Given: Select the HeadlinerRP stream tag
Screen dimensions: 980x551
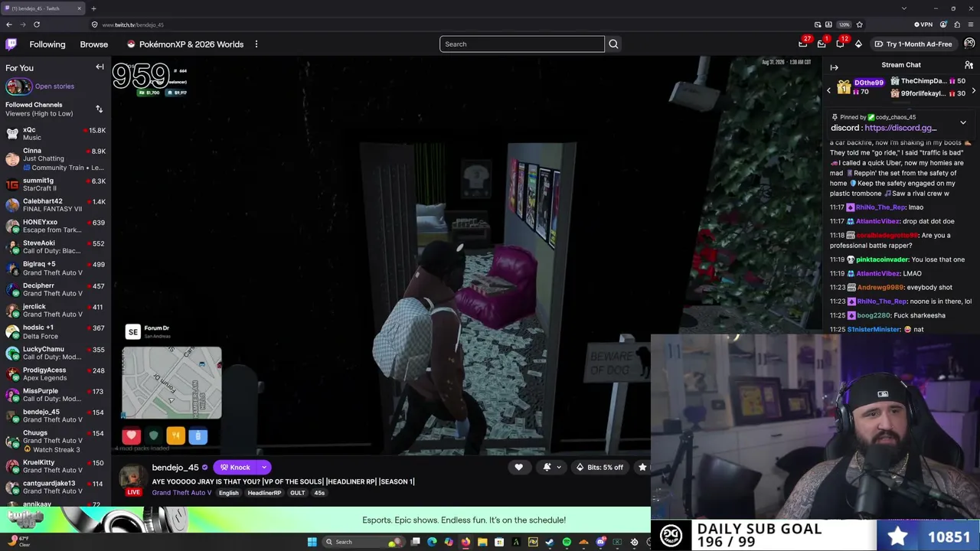Looking at the screenshot, I should pos(264,493).
